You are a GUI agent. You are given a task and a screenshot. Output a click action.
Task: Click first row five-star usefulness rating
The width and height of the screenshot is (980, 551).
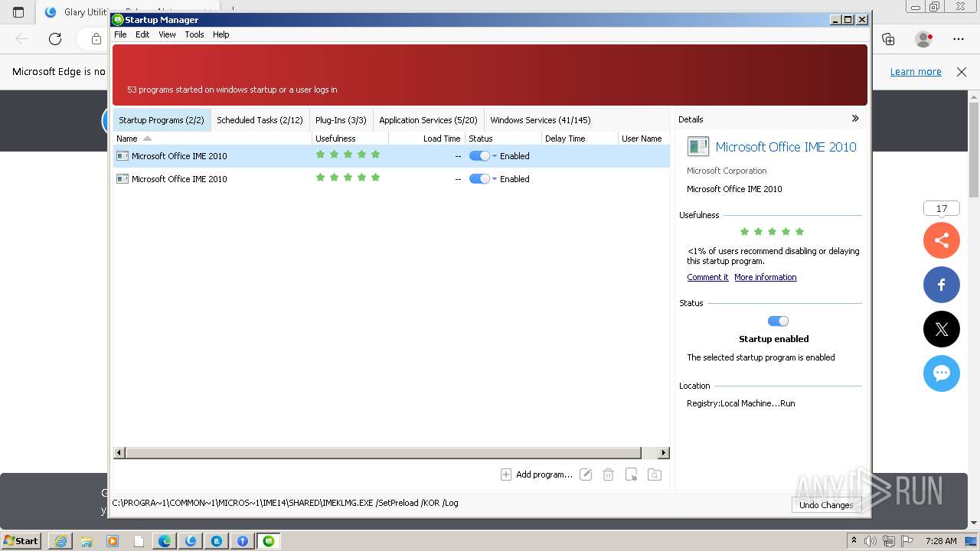pyautogui.click(x=348, y=155)
